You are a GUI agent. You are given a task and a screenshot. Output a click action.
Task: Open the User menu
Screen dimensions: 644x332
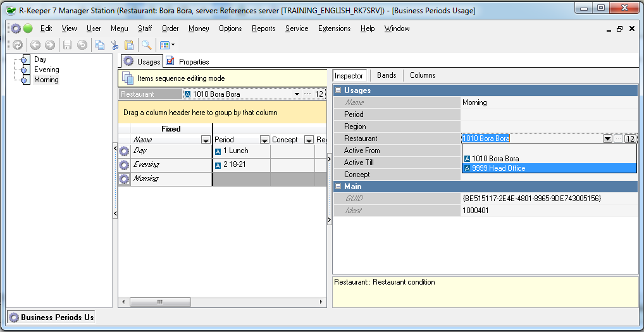94,28
